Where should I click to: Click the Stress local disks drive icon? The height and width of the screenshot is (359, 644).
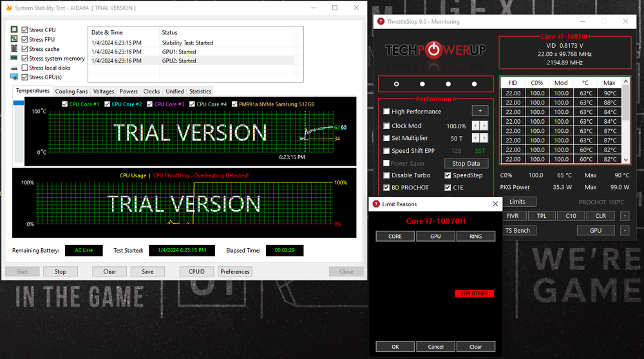tap(14, 68)
